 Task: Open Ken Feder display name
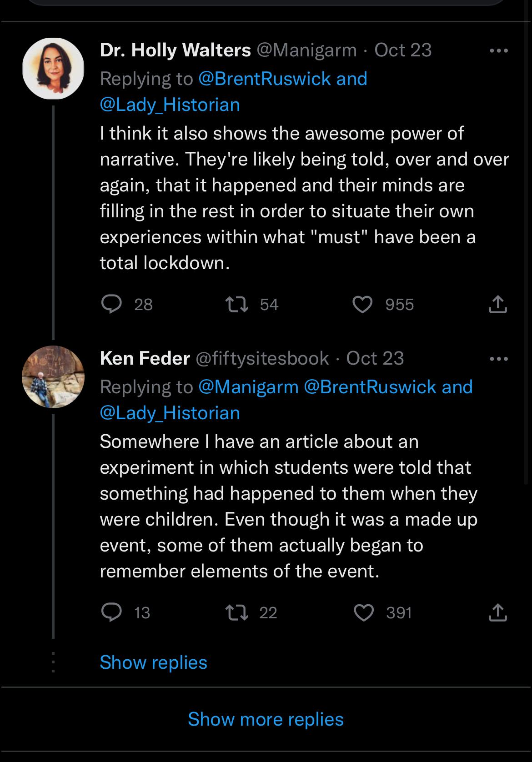click(x=145, y=358)
